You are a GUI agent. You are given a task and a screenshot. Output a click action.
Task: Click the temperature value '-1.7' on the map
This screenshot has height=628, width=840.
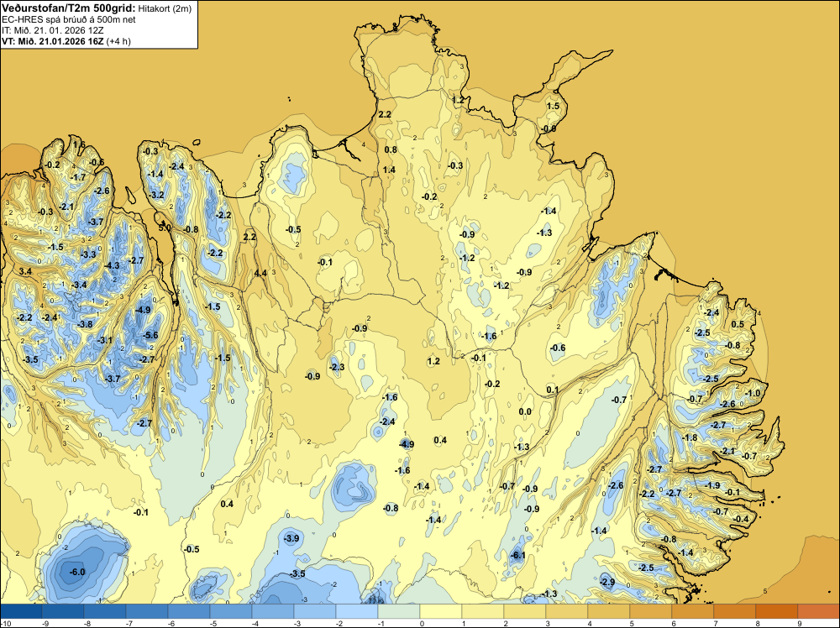[x=78, y=177]
